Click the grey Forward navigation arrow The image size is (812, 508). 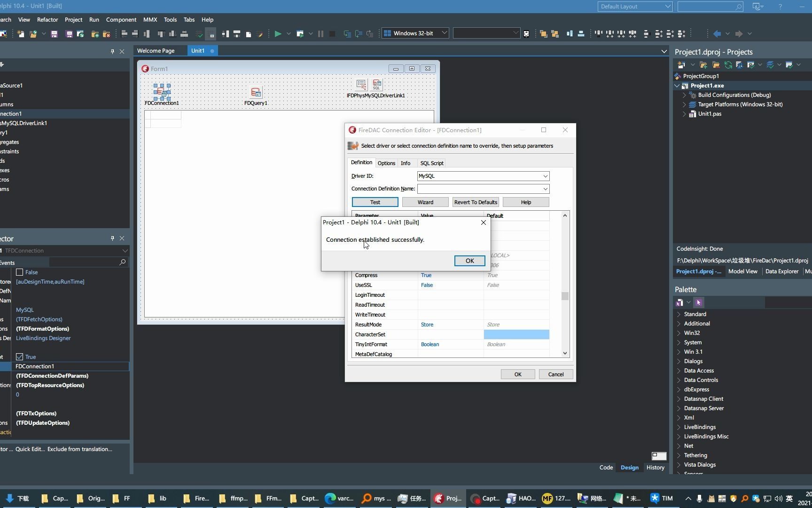point(739,34)
